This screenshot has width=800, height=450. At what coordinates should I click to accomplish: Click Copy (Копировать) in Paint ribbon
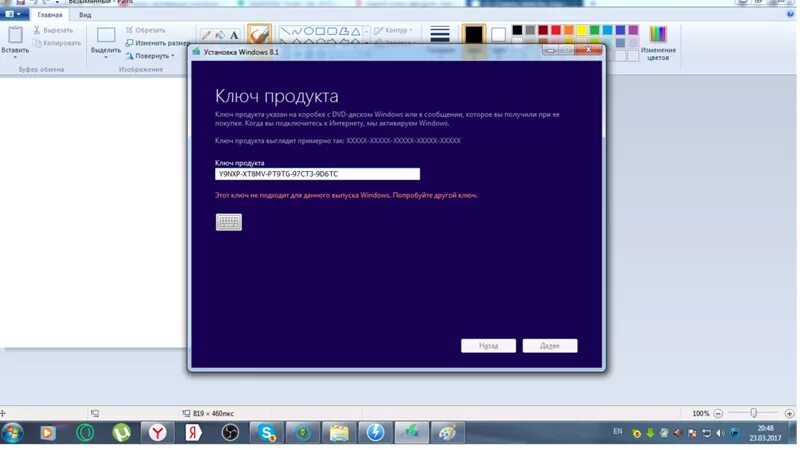(x=57, y=43)
